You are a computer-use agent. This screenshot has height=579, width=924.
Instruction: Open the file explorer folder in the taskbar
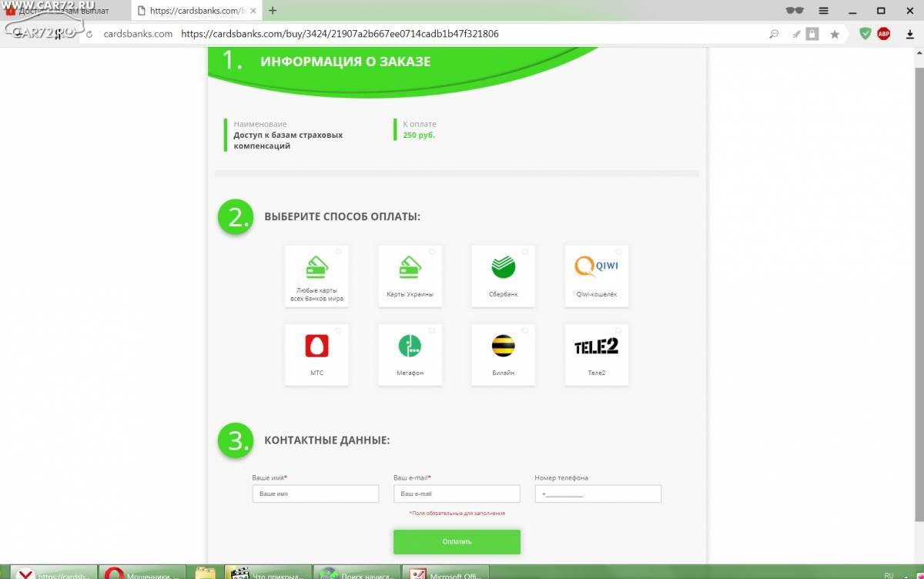[x=205, y=573]
